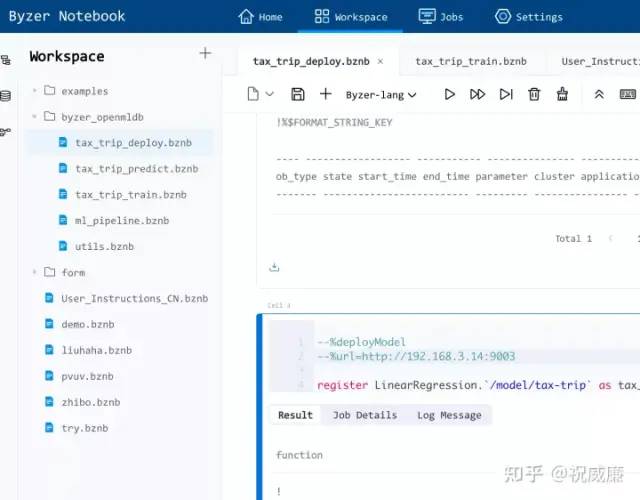This screenshot has height=500, width=640.
Task: Select the Result tab
Action: pos(295,415)
